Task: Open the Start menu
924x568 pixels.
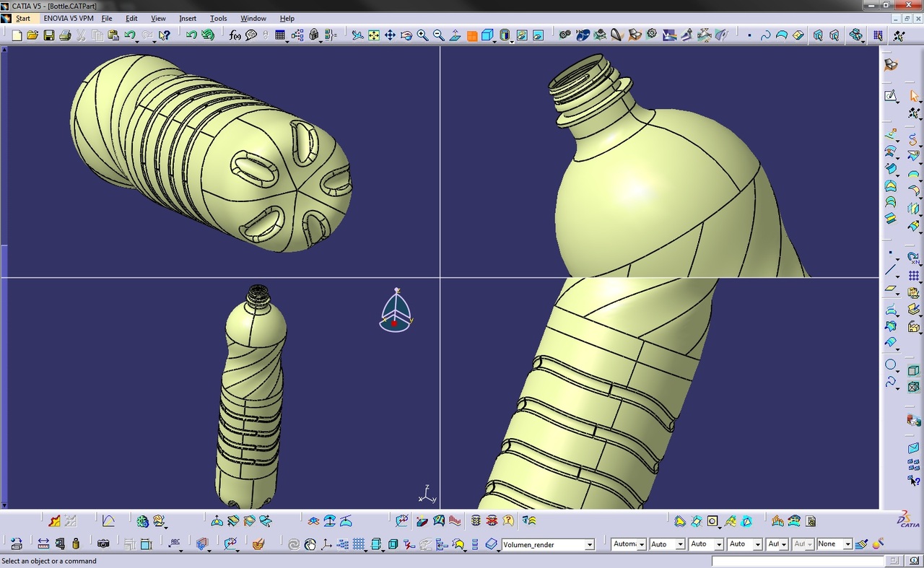Action: (x=23, y=18)
